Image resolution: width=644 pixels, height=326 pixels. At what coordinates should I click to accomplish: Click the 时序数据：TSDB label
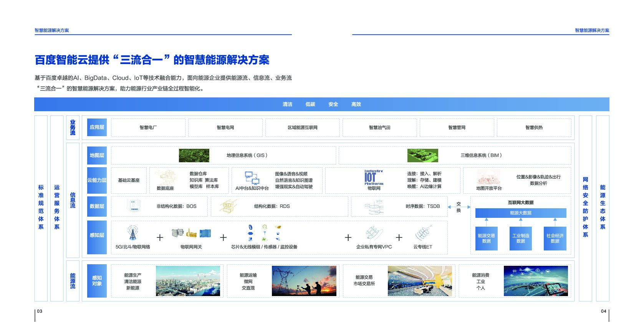pos(423,206)
